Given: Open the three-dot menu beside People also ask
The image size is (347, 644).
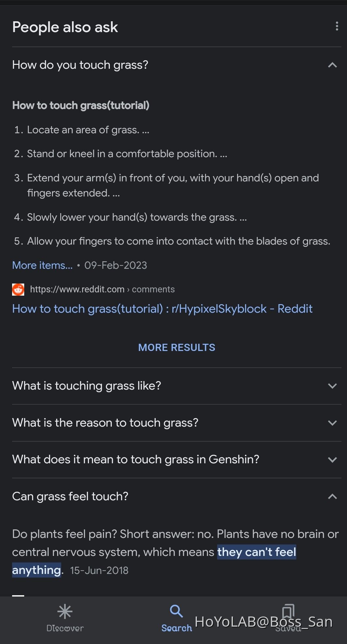Looking at the screenshot, I should (337, 27).
